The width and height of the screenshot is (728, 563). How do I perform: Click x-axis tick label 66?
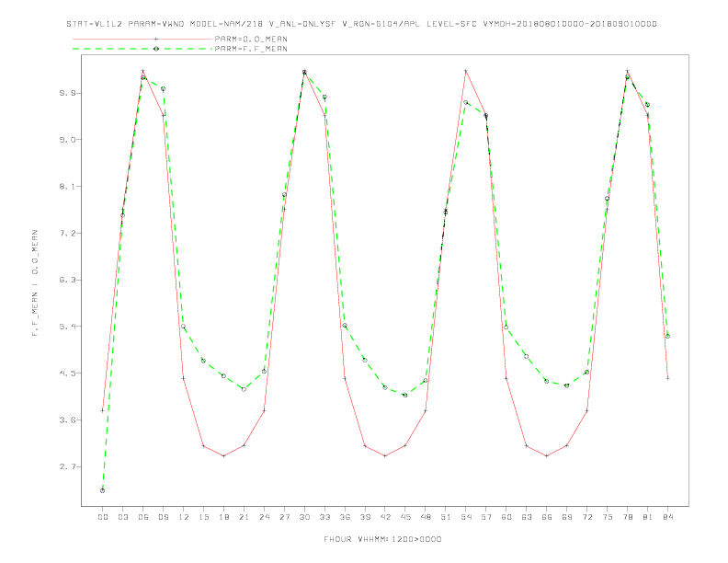coord(547,517)
